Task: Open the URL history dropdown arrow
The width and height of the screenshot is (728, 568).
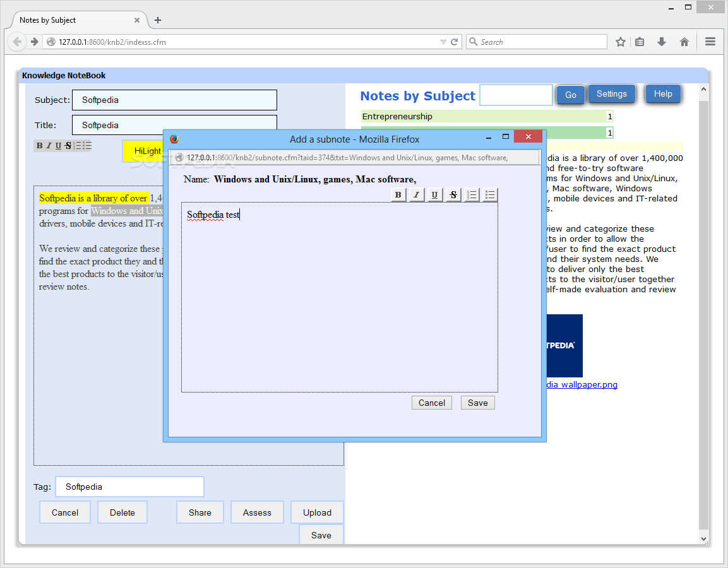Action: click(x=443, y=42)
